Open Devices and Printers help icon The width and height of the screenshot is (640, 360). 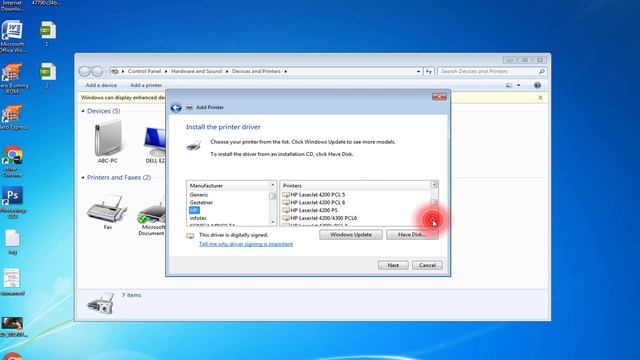538,85
